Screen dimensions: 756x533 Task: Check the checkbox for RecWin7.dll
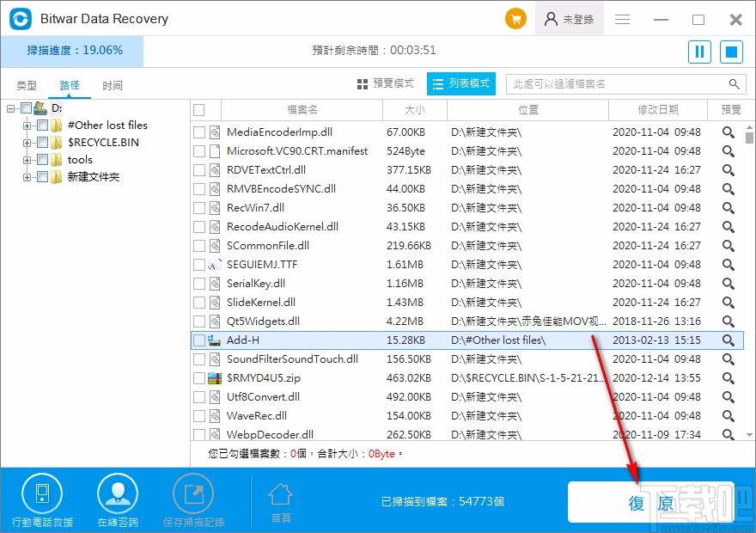point(198,208)
